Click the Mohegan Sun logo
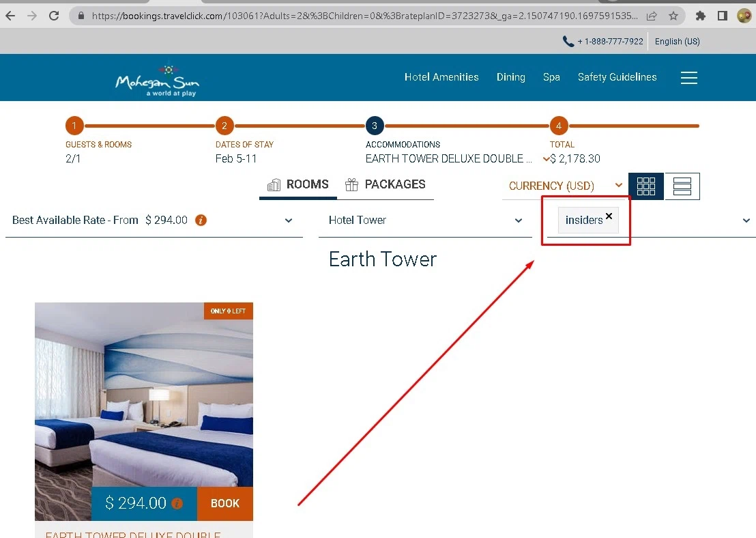The width and height of the screenshot is (756, 538). coord(157,81)
